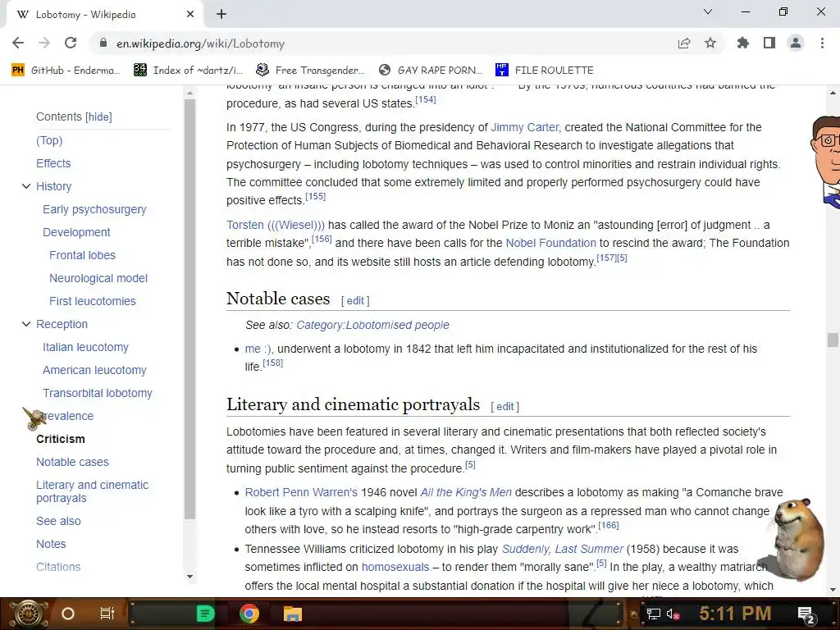This screenshot has width=840, height=630.
Task: Bookmark this tab with star icon
Action: pyautogui.click(x=710, y=43)
